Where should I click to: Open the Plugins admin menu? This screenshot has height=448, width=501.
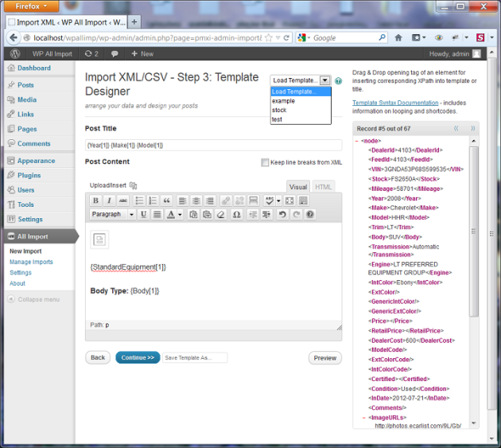(x=29, y=175)
